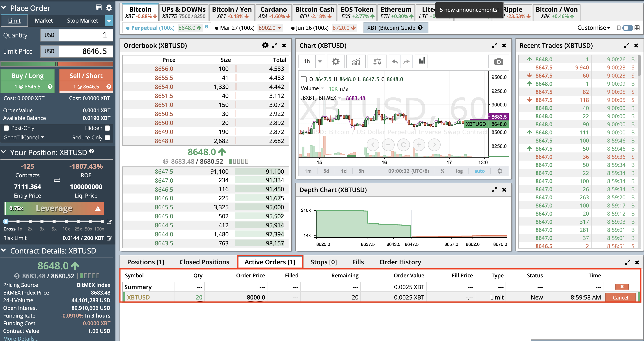Expand the Depth Chart panel to fullscreen
644x341 pixels.
[494, 190]
